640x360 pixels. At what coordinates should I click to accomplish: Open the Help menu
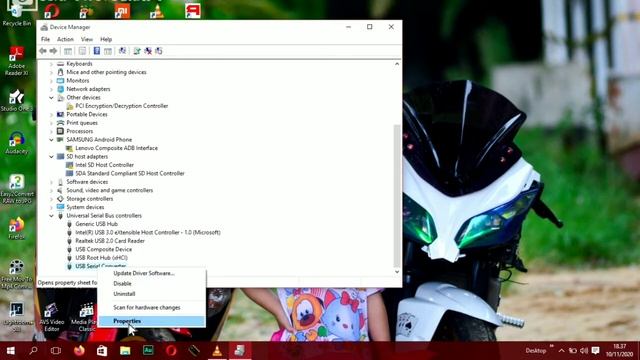pyautogui.click(x=106, y=39)
